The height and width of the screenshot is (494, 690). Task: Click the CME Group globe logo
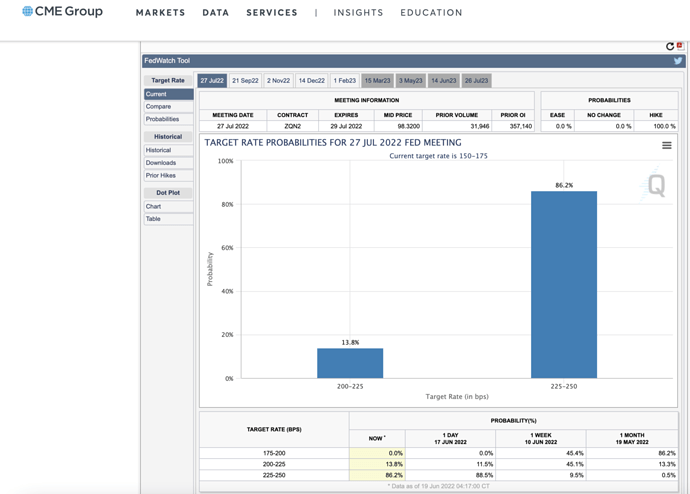click(27, 12)
